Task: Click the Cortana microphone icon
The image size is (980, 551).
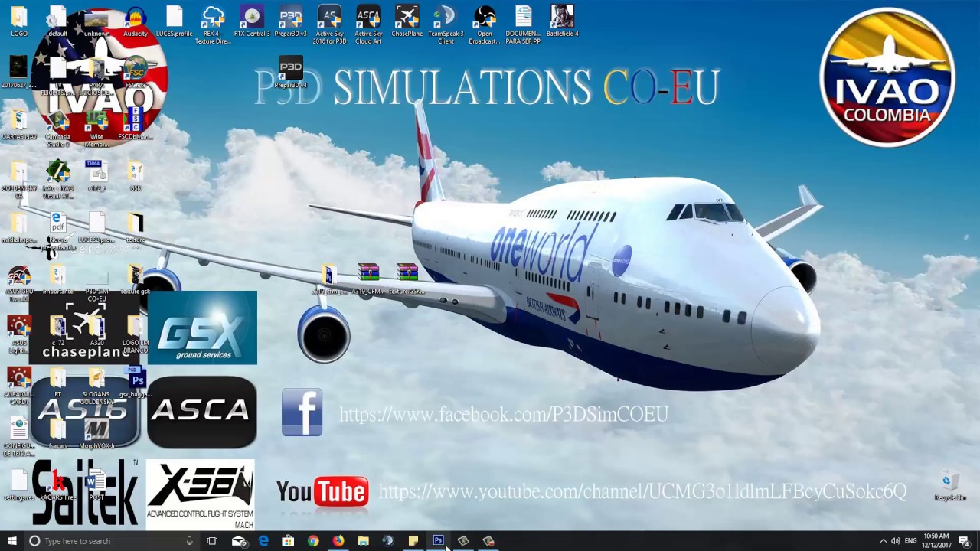Action: click(189, 541)
